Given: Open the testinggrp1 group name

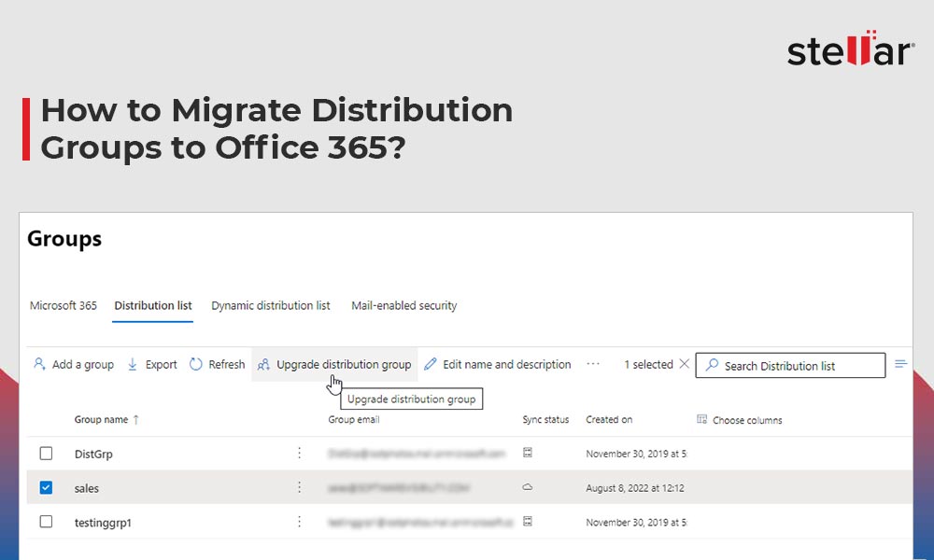Looking at the screenshot, I should [103, 523].
